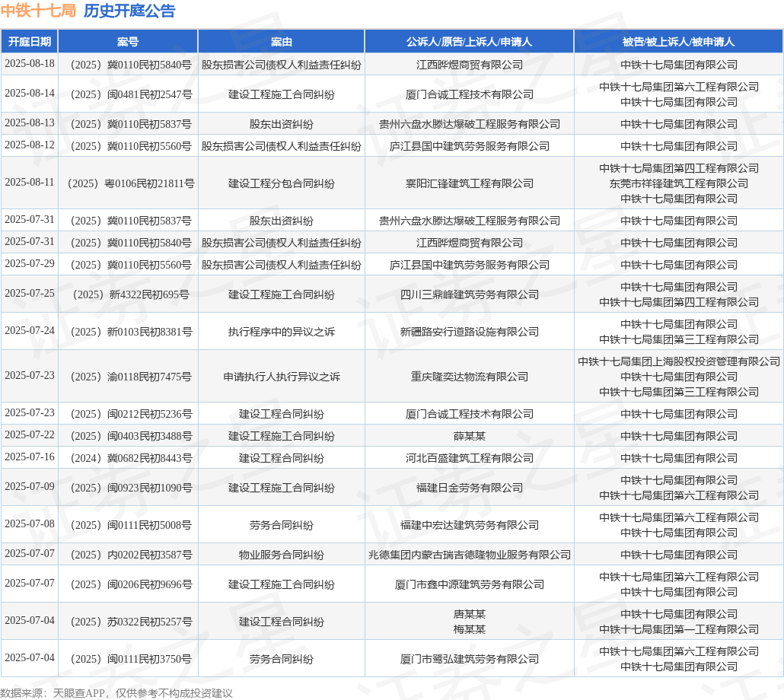The image size is (784, 700).
Task: Select the 物业服务合同纠纷 cause cell
Action: pos(282,555)
